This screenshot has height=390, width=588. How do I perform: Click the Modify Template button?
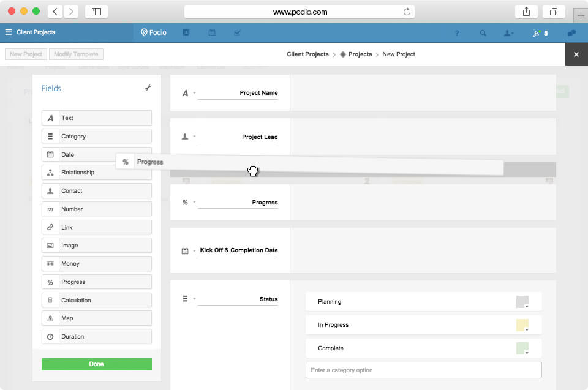pyautogui.click(x=76, y=54)
